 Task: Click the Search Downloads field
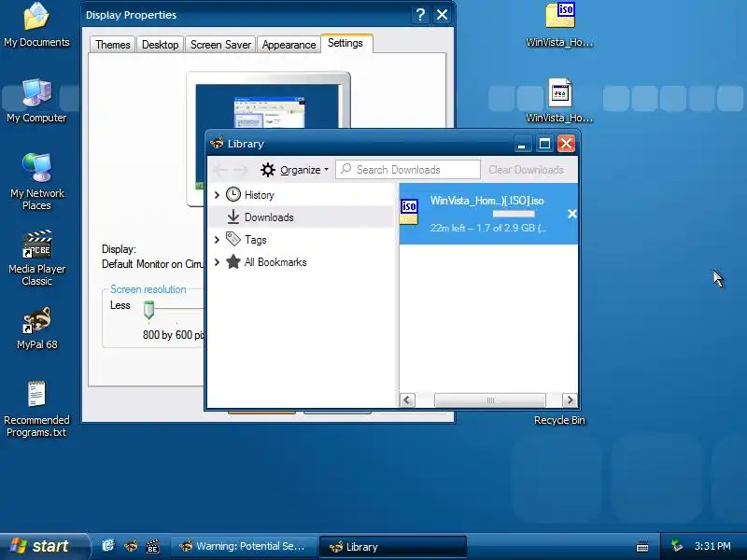pyautogui.click(x=408, y=170)
